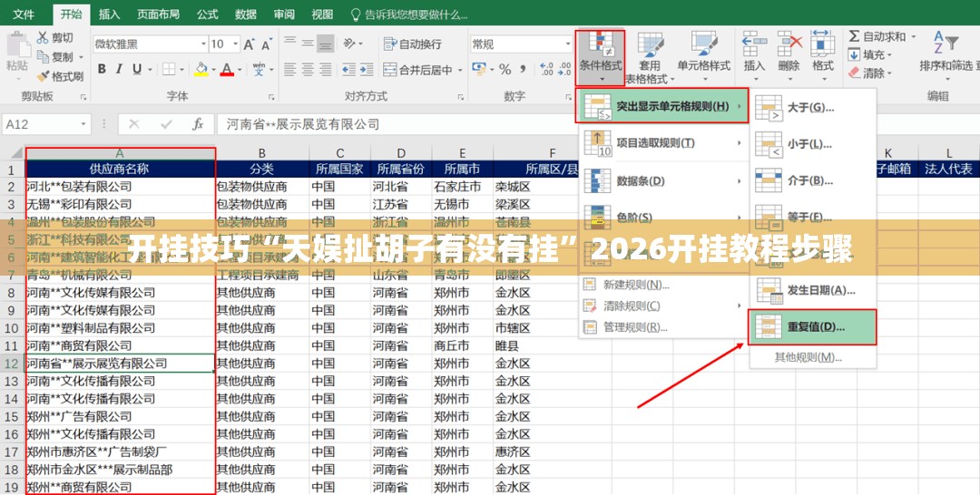The width and height of the screenshot is (980, 495).
Task: Switch to the Data (数据) tab
Action: (x=246, y=14)
